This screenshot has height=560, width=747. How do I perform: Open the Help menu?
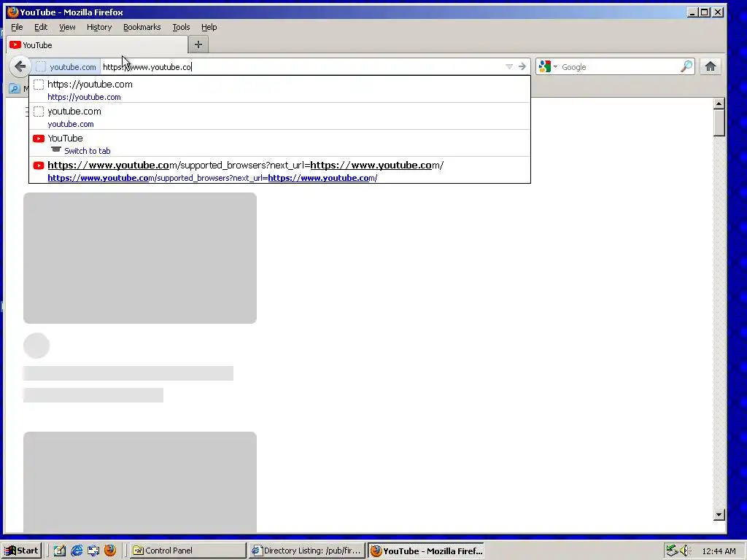coord(209,27)
